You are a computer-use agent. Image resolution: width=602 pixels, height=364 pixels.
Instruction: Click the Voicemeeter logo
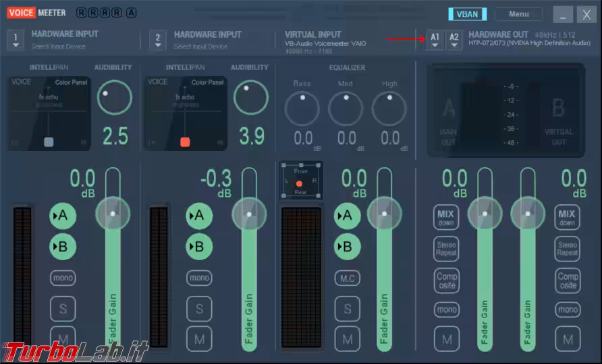tap(36, 13)
